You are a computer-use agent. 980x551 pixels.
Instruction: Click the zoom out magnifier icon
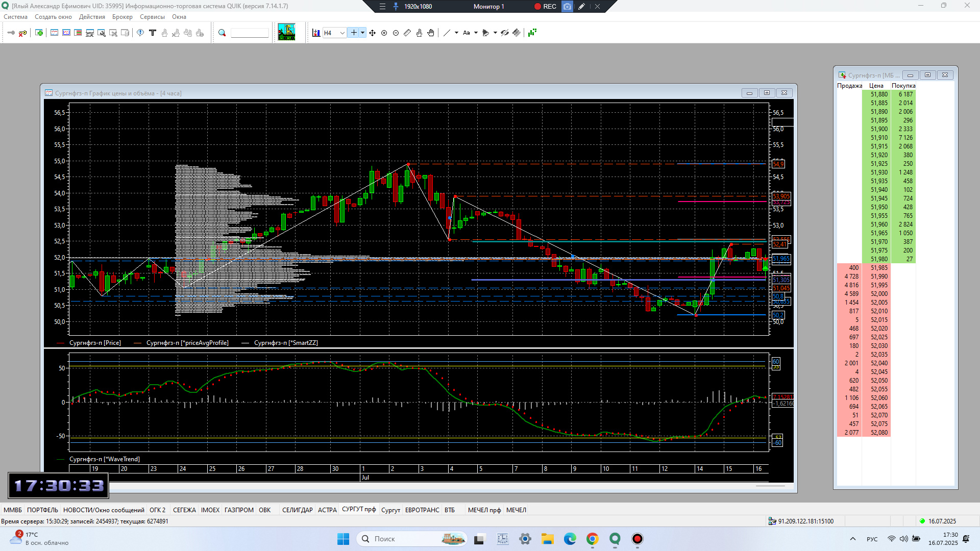tap(396, 33)
